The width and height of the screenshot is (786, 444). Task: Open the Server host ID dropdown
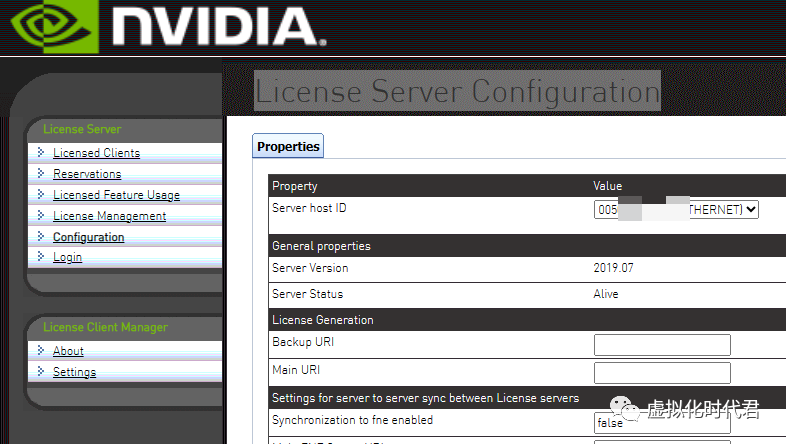click(676, 210)
